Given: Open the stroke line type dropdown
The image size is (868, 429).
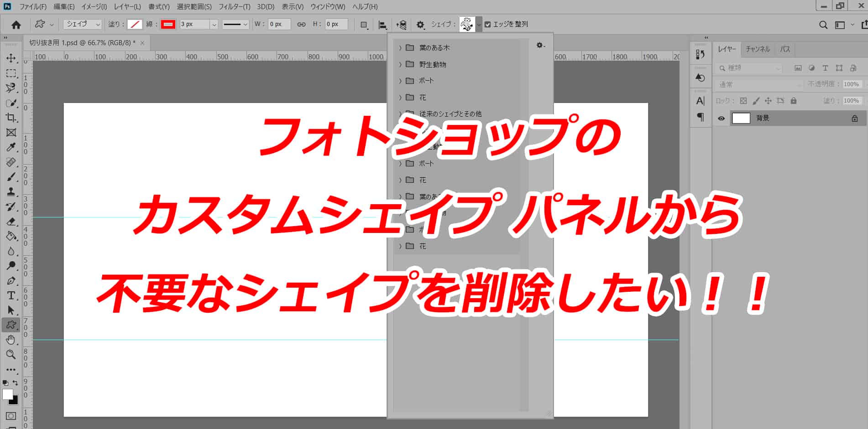Looking at the screenshot, I should pyautogui.click(x=235, y=24).
